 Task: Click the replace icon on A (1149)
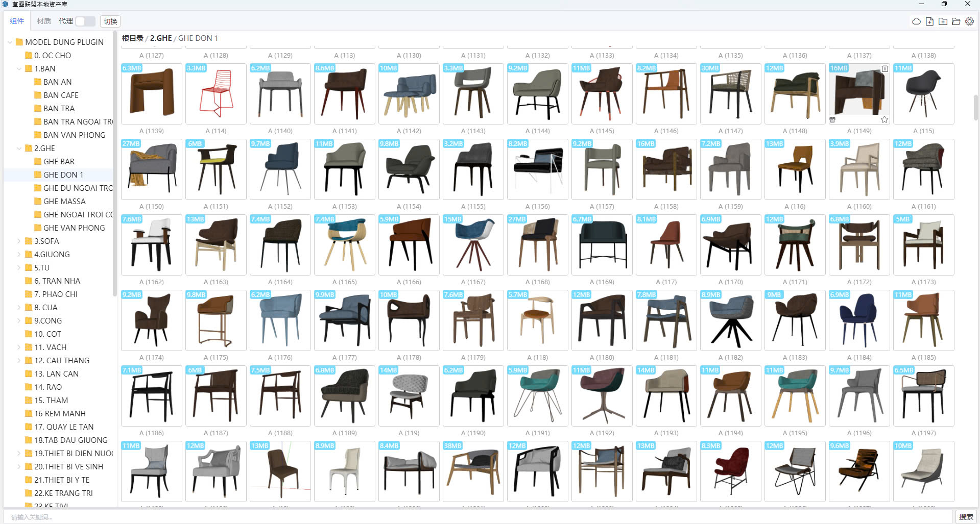[x=833, y=119]
